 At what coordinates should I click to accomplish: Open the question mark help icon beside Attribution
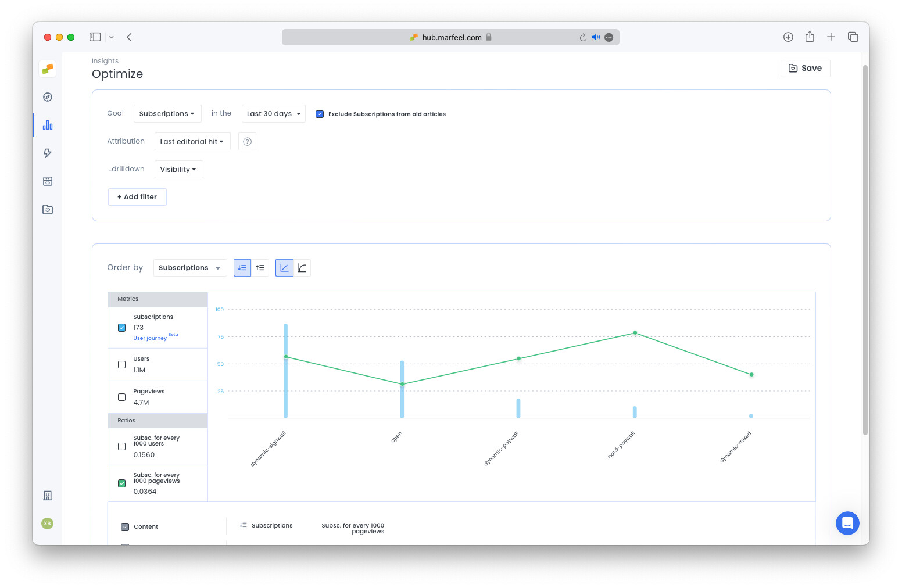247,141
